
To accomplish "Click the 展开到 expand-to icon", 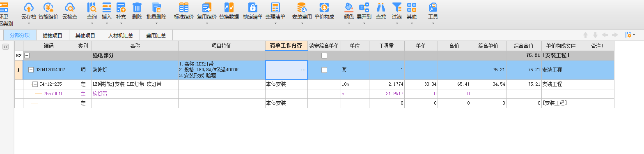I will click(364, 7).
